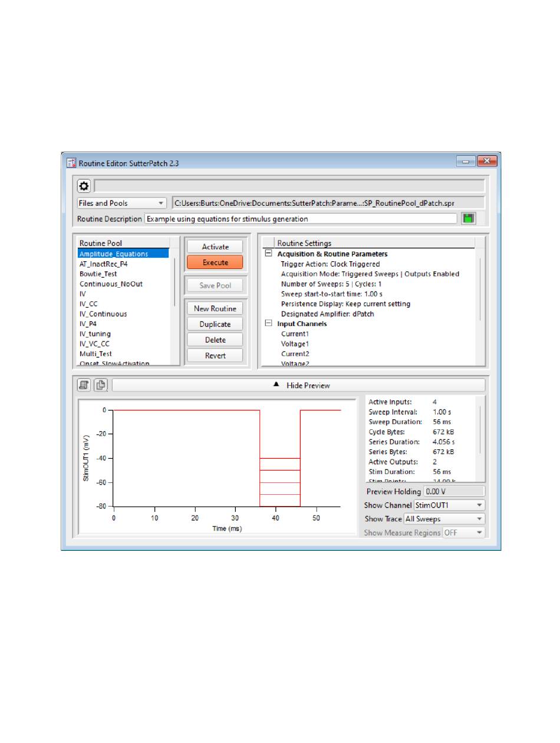Screen dimensions: 560x743
Task: Click the Routine Description text field
Action: pos(301,219)
